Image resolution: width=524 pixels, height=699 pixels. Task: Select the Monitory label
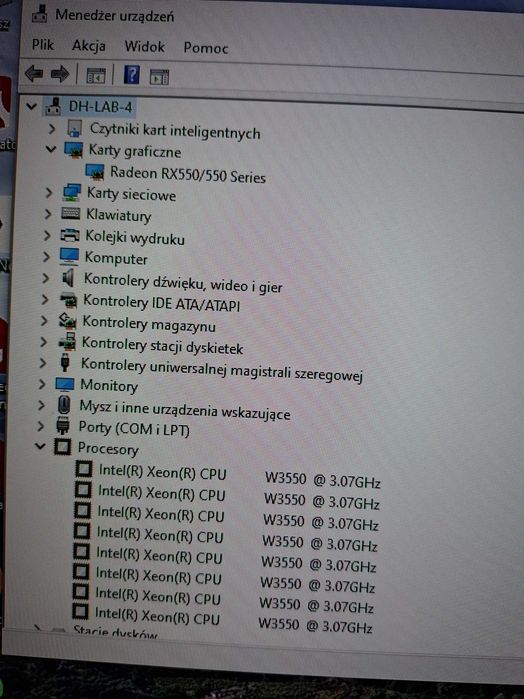click(109, 386)
